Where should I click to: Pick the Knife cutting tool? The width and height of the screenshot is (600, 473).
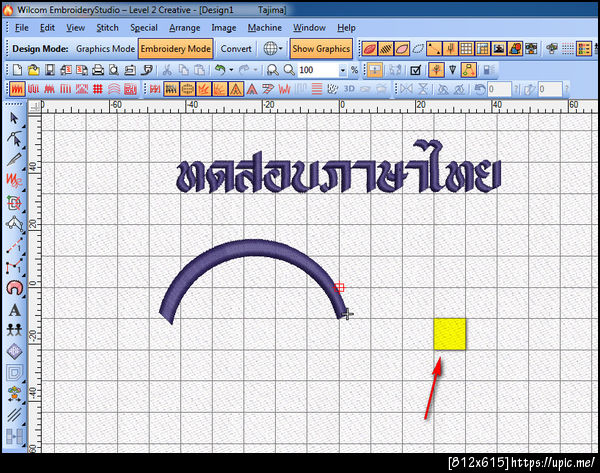[x=14, y=159]
